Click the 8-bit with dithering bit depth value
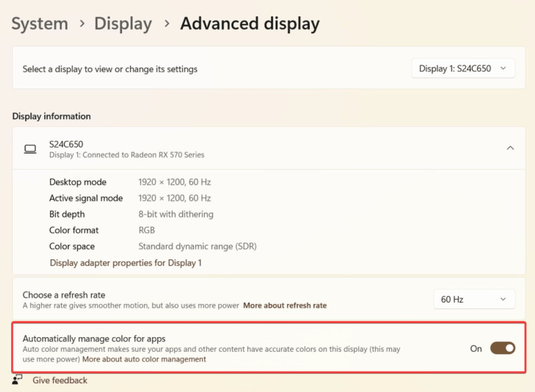 [176, 214]
